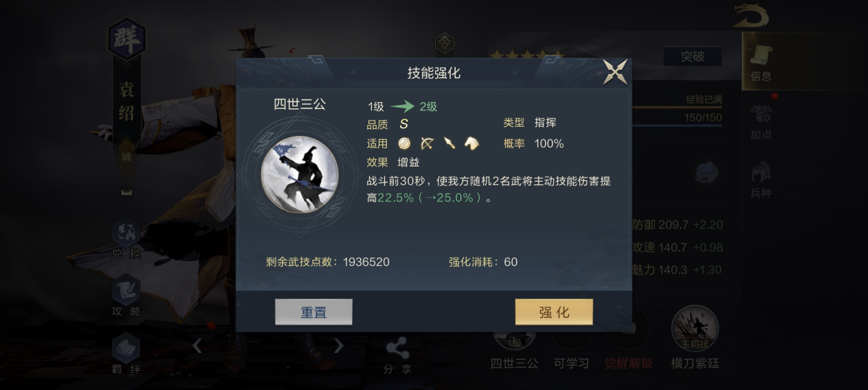Click the 重置 reset button

coord(314,312)
